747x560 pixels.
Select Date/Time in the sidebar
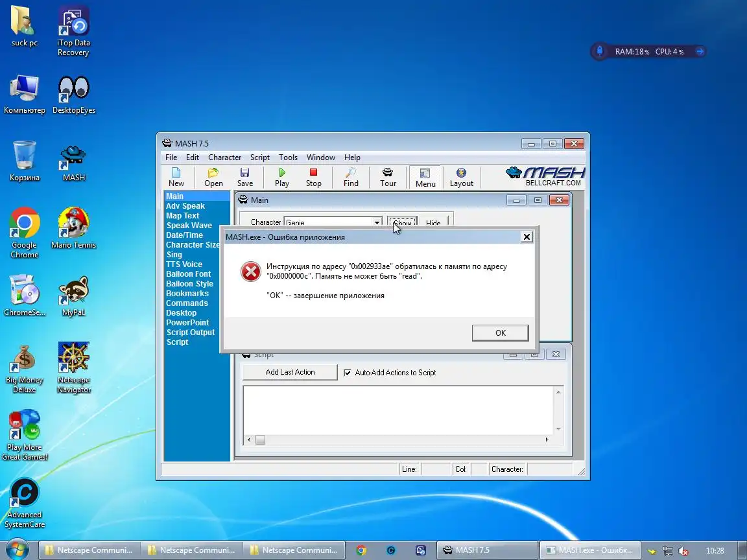coord(184,235)
